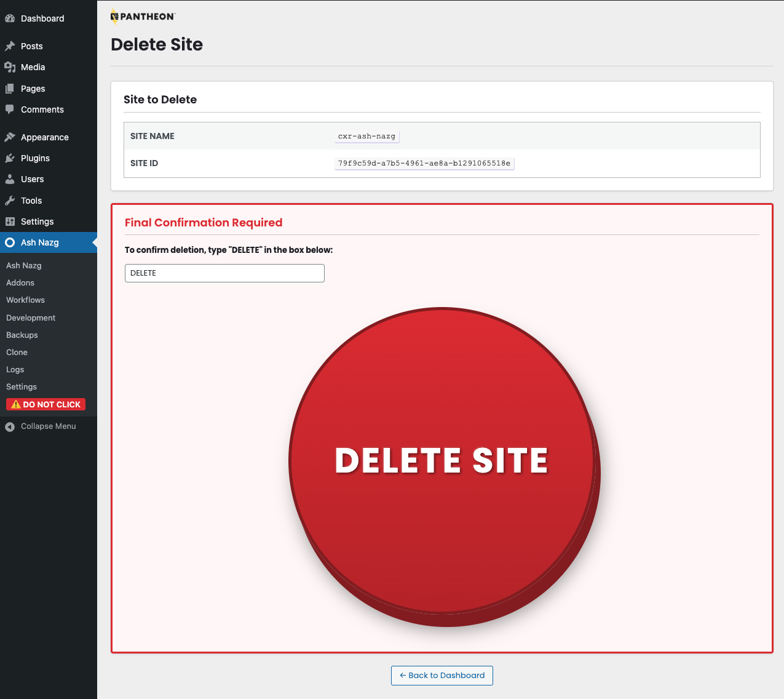The image size is (784, 699).
Task: Click the Delete Site page title
Action: 157,44
